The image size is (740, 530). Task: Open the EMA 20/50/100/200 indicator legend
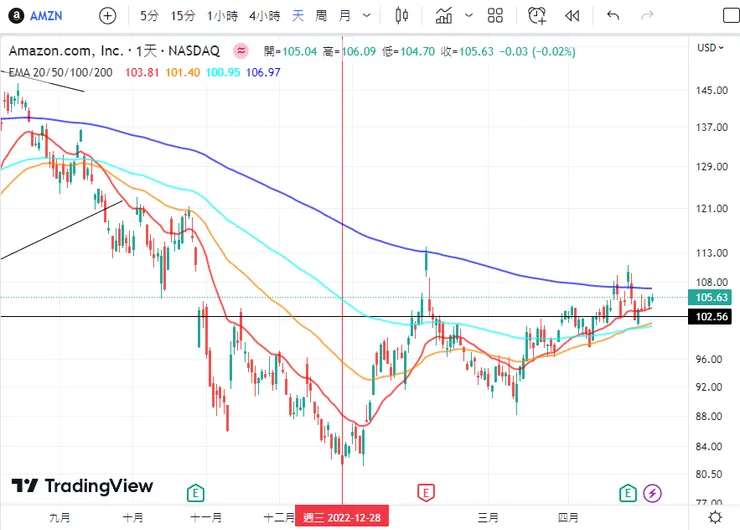coord(60,72)
